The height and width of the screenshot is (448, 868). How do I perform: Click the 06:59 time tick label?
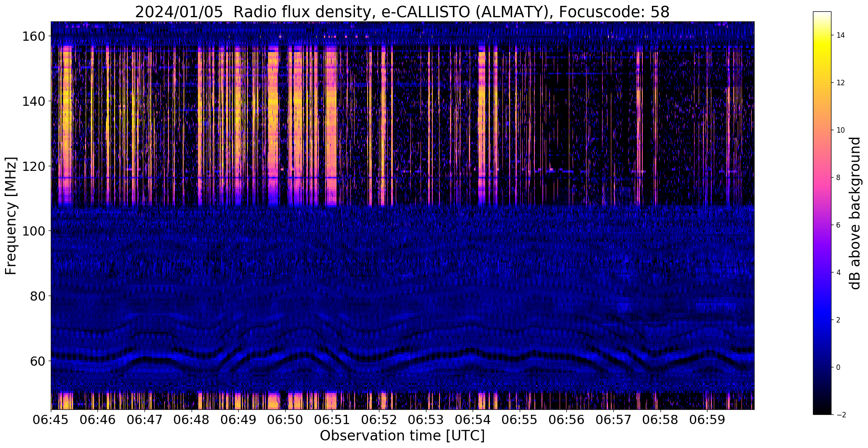(x=707, y=420)
